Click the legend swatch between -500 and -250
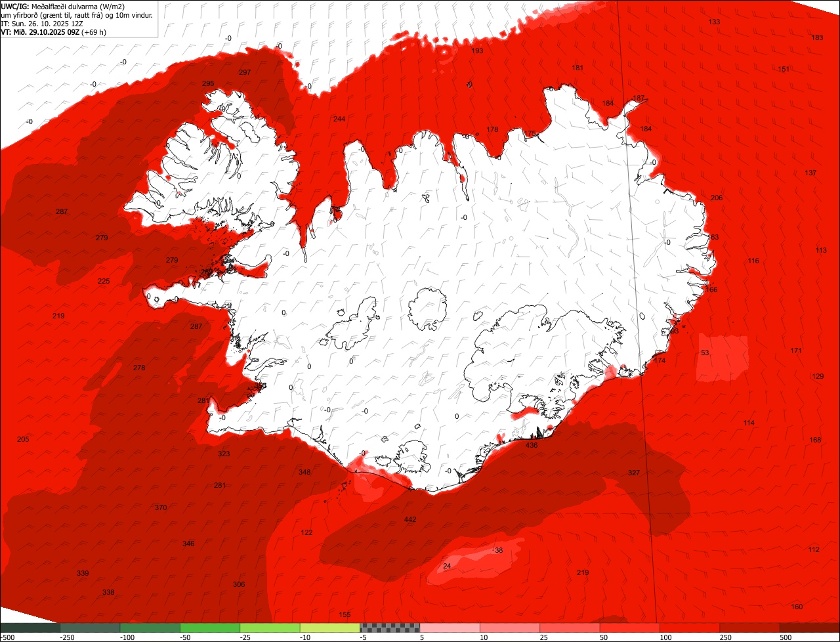Screen dimensions: 840x642 pyautogui.click(x=30, y=628)
